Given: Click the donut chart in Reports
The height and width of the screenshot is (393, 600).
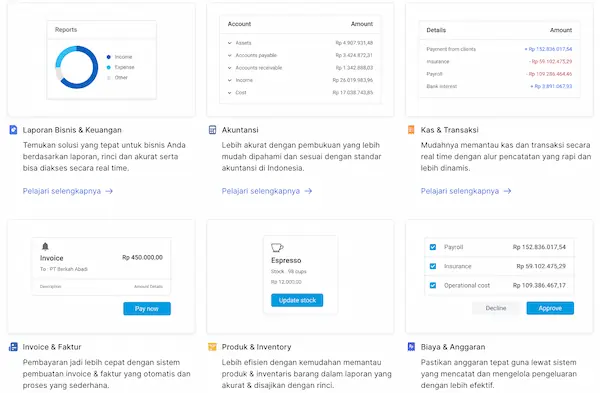Looking at the screenshot, I should pyautogui.click(x=77, y=67).
